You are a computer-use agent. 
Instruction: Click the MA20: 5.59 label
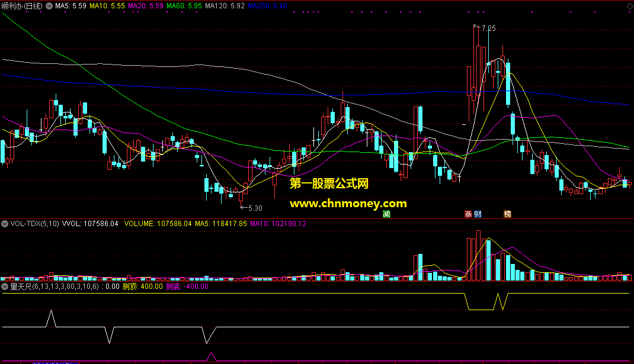146,6
